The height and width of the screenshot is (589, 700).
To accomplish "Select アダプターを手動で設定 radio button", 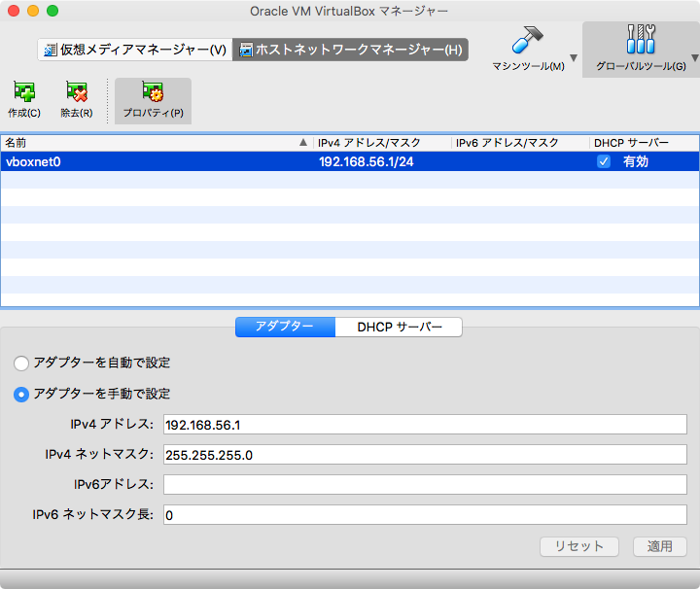I will pos(21,395).
